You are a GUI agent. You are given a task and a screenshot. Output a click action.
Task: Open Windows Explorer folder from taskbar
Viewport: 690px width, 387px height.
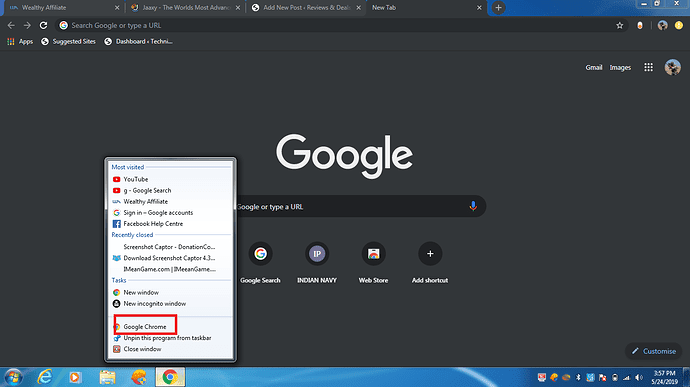pos(107,377)
